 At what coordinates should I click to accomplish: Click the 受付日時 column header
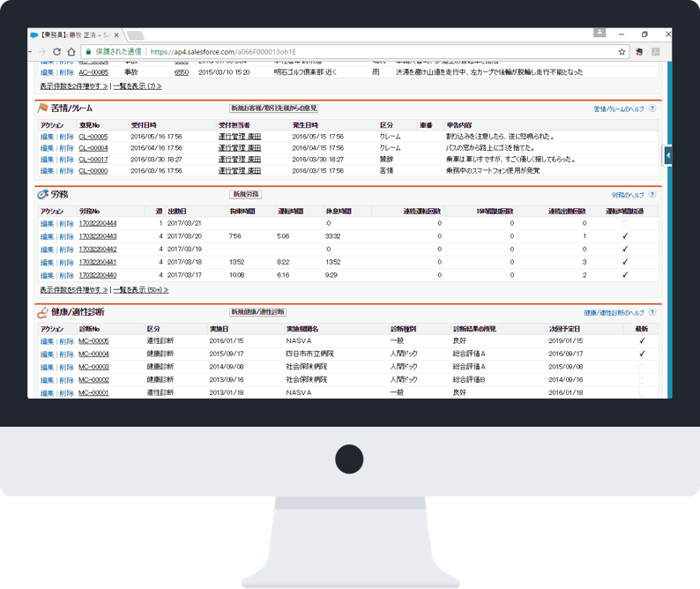click(x=144, y=125)
